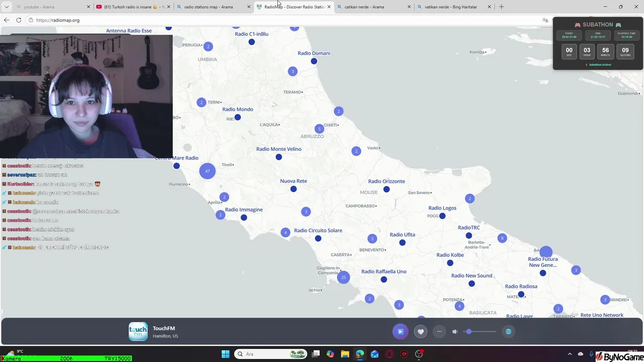Select the Radio Logos marker
The width and height of the screenshot is (644, 362).
[442, 216]
